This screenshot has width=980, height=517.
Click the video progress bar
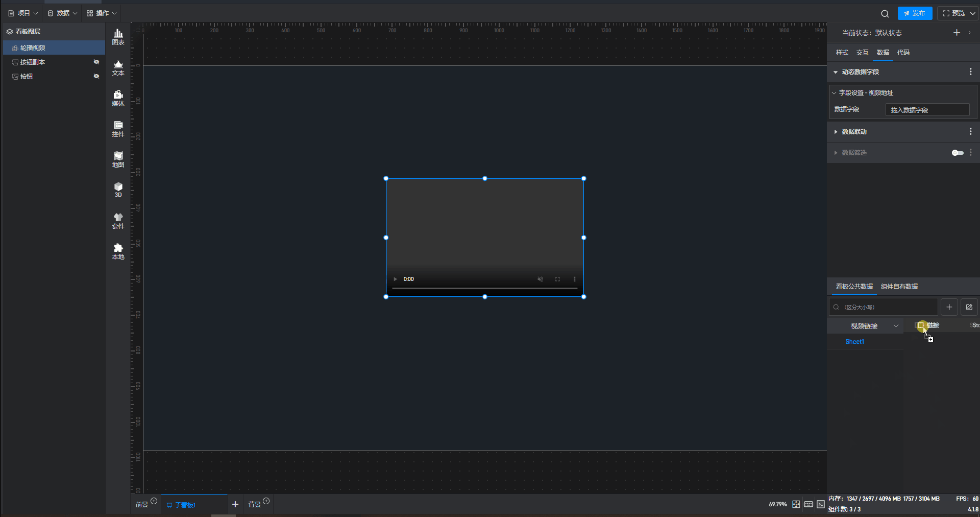coord(484,289)
